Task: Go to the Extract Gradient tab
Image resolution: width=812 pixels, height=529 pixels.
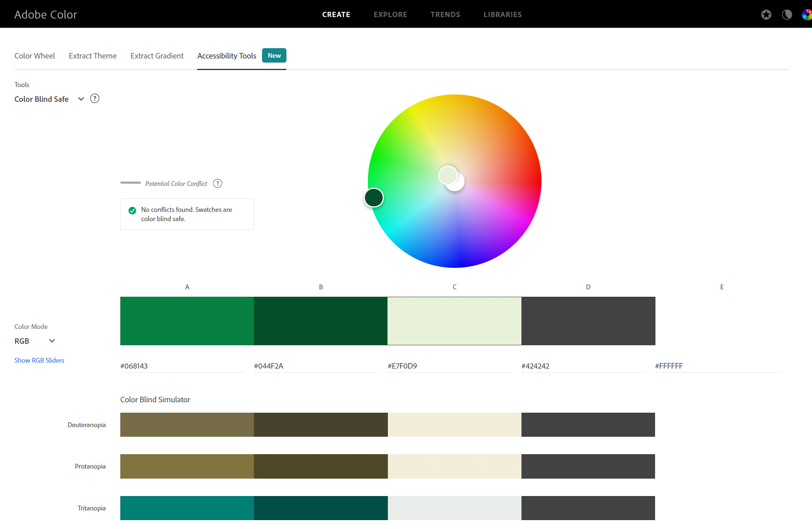Action: (157, 56)
